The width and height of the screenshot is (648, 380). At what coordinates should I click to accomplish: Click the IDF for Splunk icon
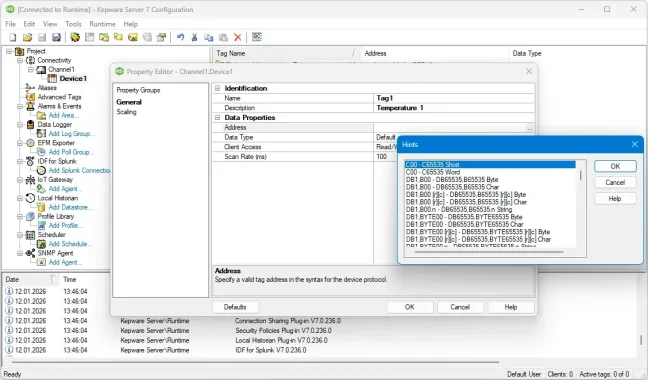point(30,161)
